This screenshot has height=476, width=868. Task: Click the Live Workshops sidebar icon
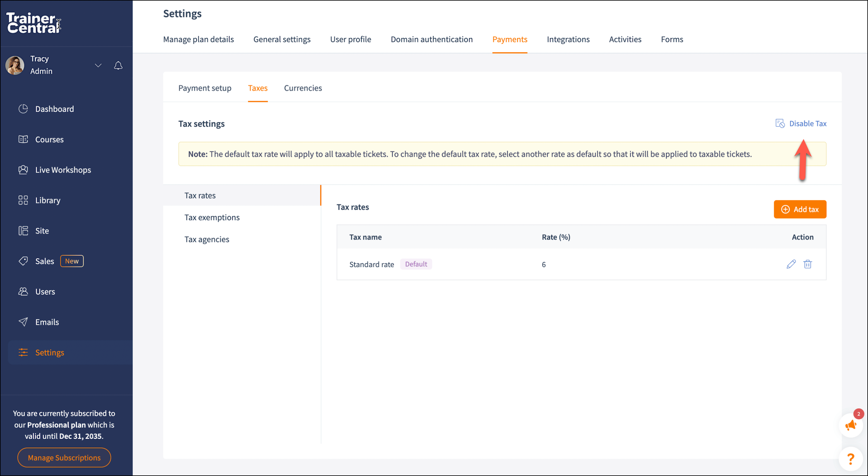[x=23, y=170]
